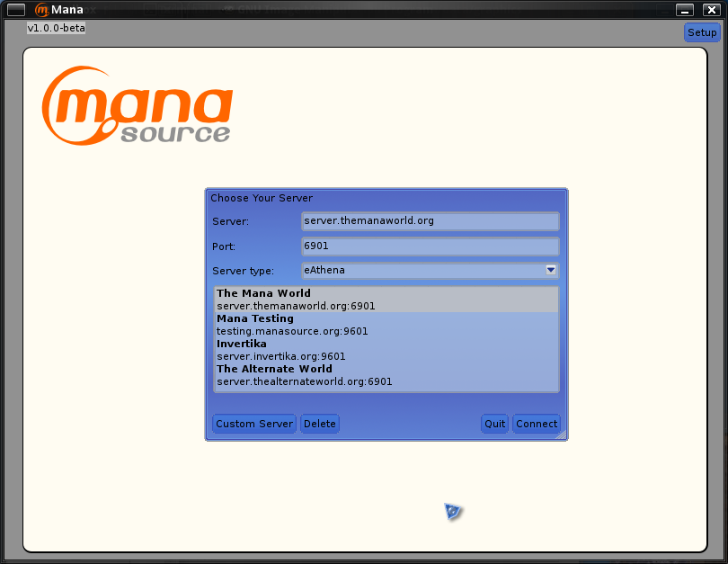Click the dialog resize grip corner
The width and height of the screenshot is (728, 564).
coord(562,434)
